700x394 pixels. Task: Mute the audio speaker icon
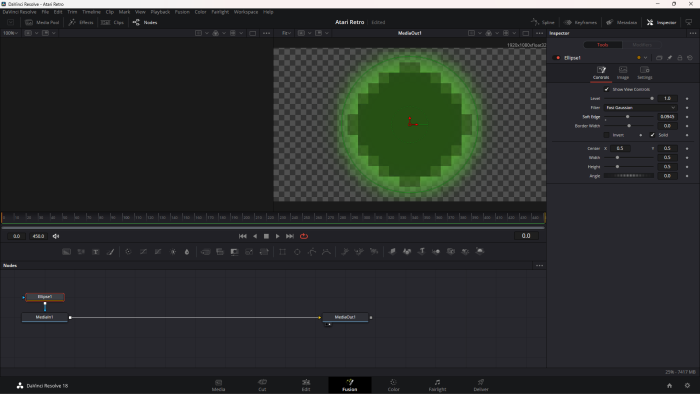pyautogui.click(x=56, y=236)
